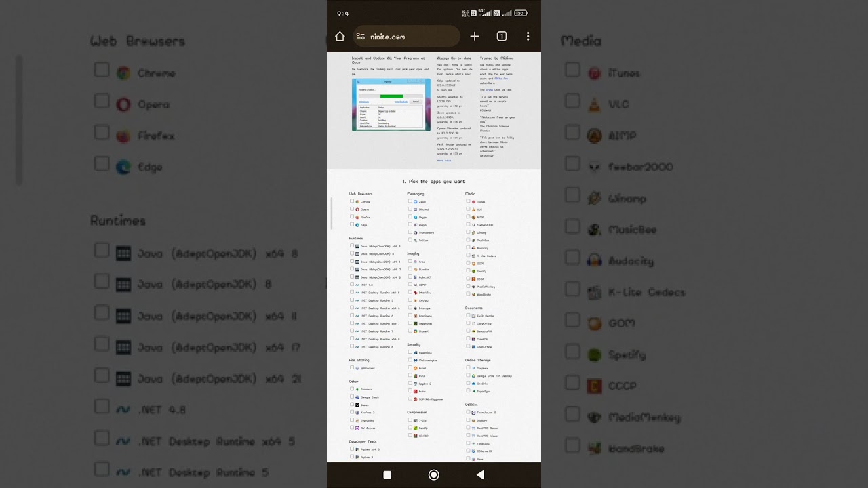
Task: Tap Android home circle button
Action: coord(434,475)
